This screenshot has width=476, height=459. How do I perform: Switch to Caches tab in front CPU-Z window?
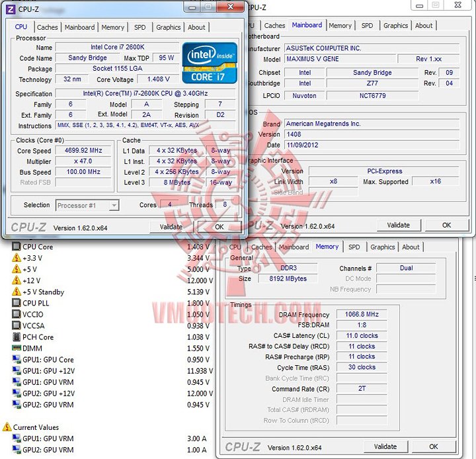(x=48, y=27)
